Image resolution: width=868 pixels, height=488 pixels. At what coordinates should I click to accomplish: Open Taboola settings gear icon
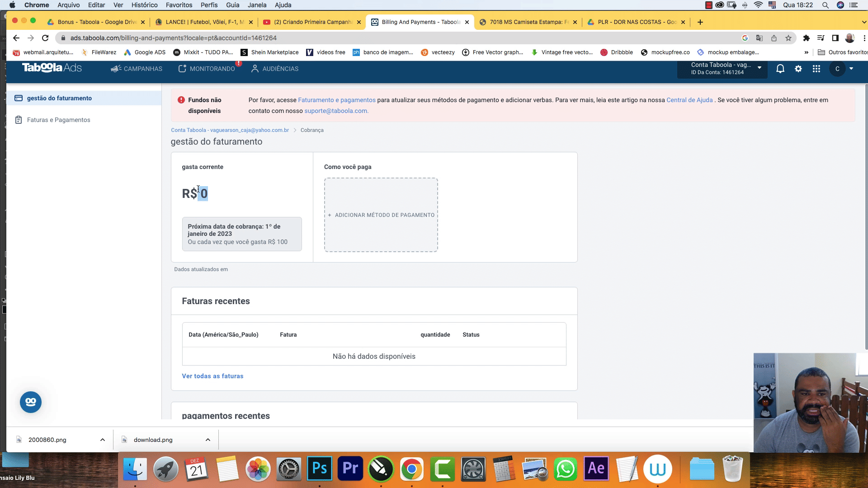(798, 69)
